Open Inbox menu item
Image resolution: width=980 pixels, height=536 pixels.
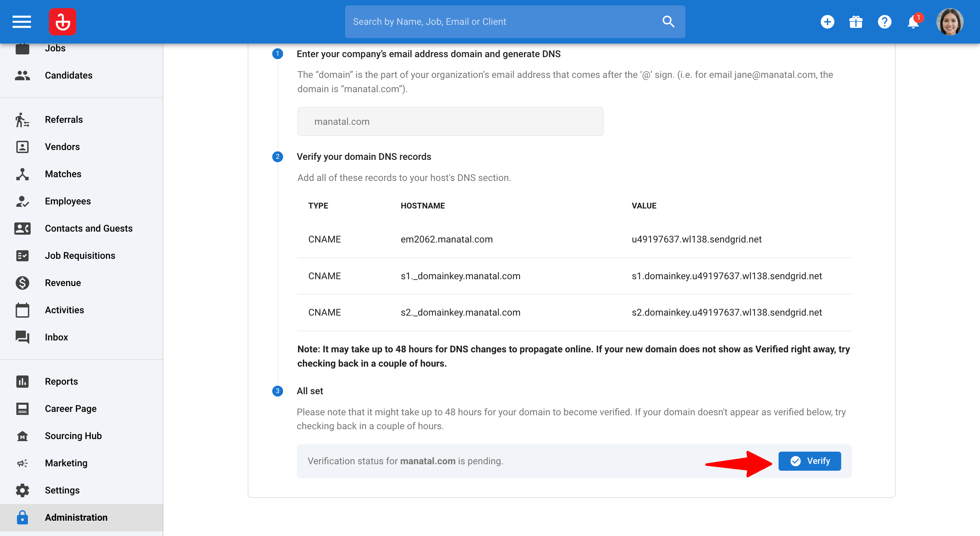pos(81,337)
